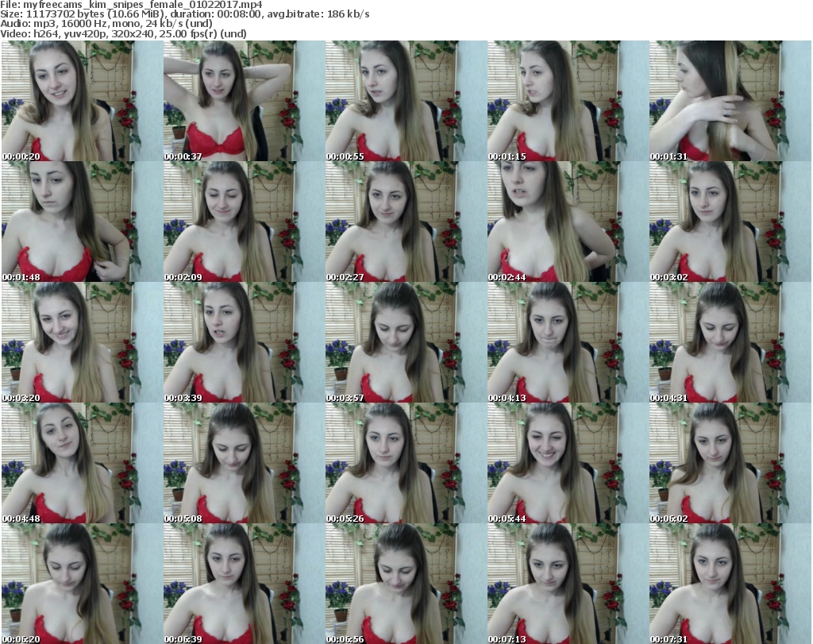Click the 'Size: 11173702 bytes' info line
813x644 pixels.
(x=184, y=14)
